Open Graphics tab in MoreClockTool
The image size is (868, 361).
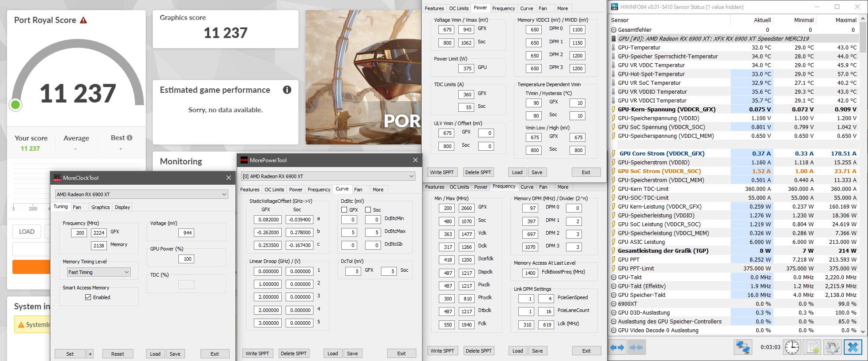101,207
